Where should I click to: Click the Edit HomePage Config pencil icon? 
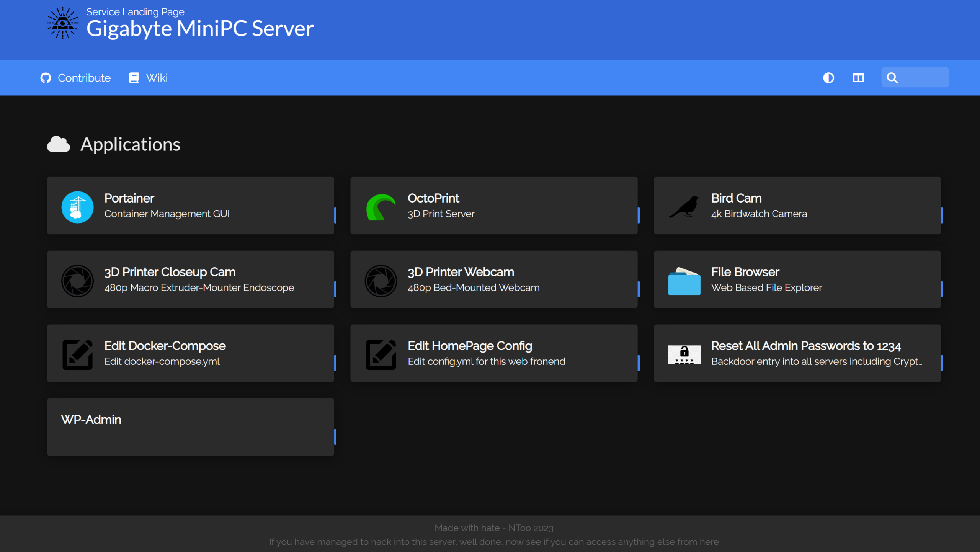(381, 354)
